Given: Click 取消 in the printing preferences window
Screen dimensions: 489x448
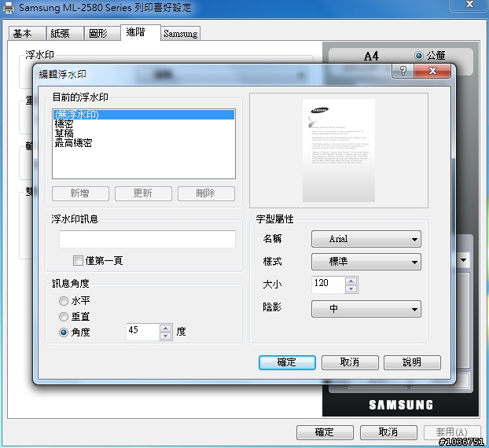Looking at the screenshot, I should pyautogui.click(x=388, y=432).
